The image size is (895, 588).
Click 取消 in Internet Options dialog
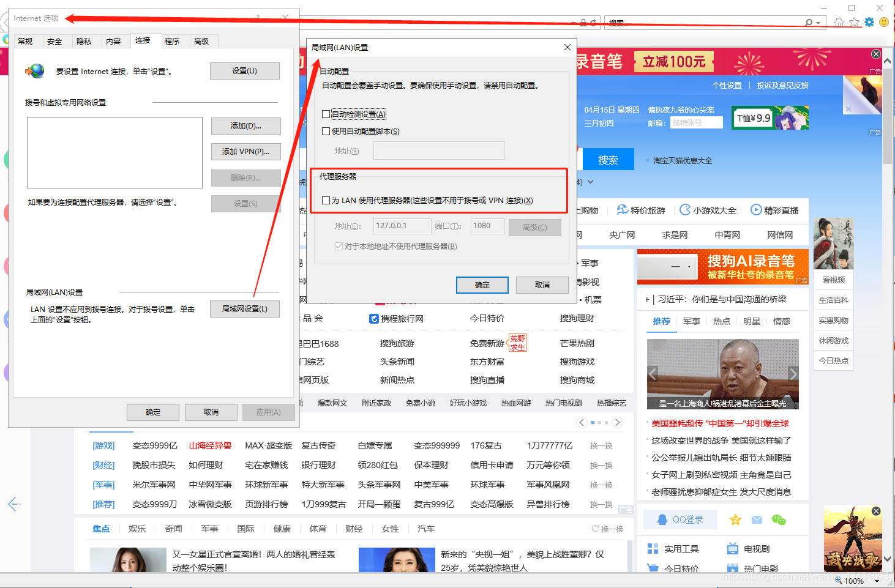[x=211, y=412]
